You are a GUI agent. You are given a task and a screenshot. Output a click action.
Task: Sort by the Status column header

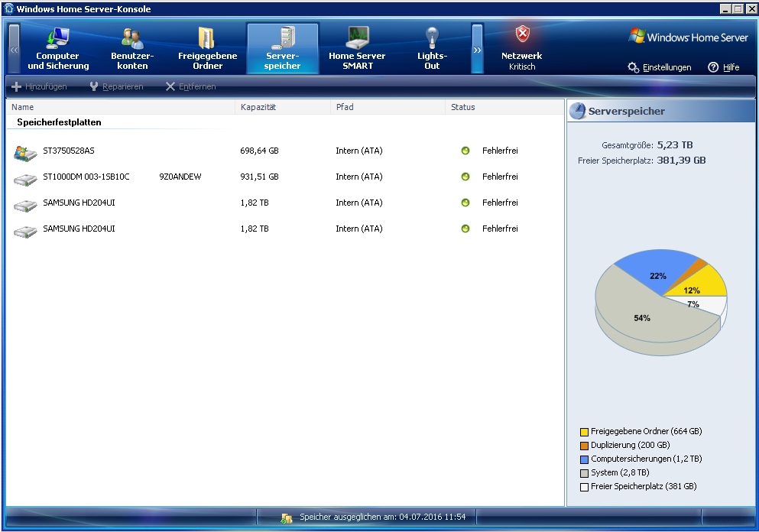tap(504, 107)
